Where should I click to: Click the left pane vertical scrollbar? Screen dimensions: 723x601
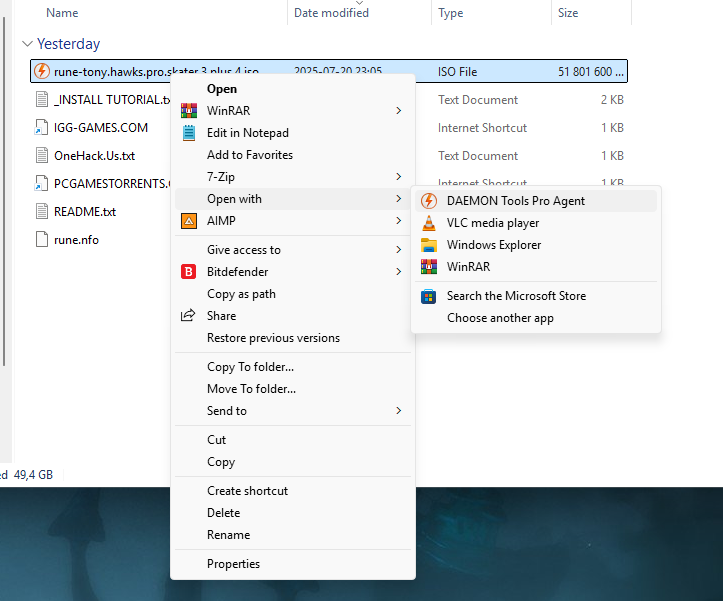click(4, 191)
